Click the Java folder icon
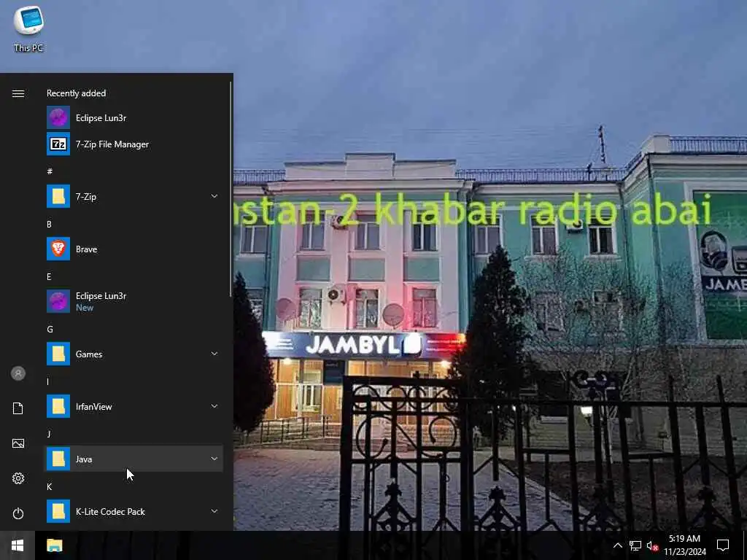The width and height of the screenshot is (747, 560). (x=58, y=459)
